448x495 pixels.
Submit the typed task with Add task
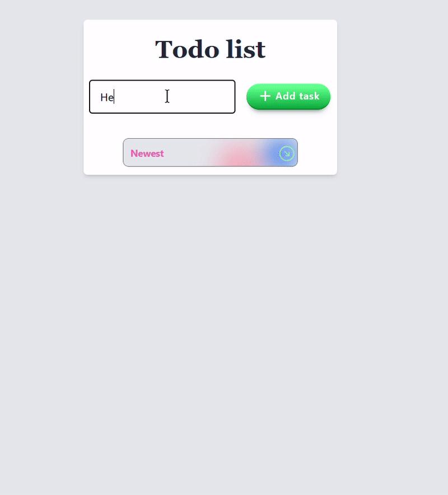pyautogui.click(x=288, y=96)
